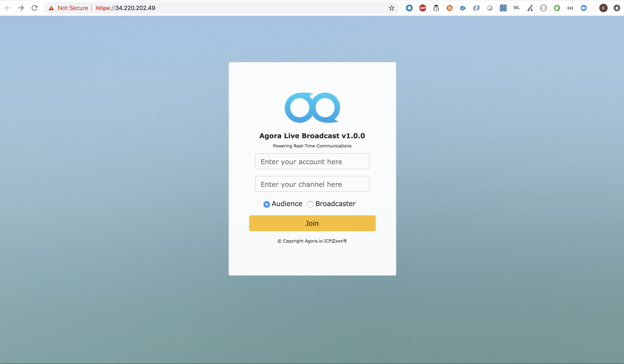Reload the page

tap(34, 8)
